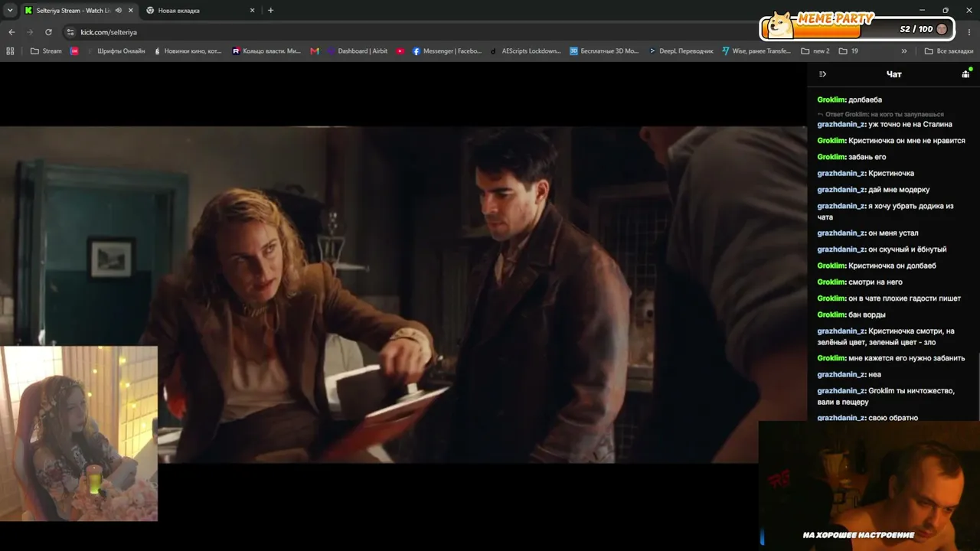The image size is (980, 551).
Task: Click the reply reference 'Ответ Groklim' line
Action: [881, 114]
